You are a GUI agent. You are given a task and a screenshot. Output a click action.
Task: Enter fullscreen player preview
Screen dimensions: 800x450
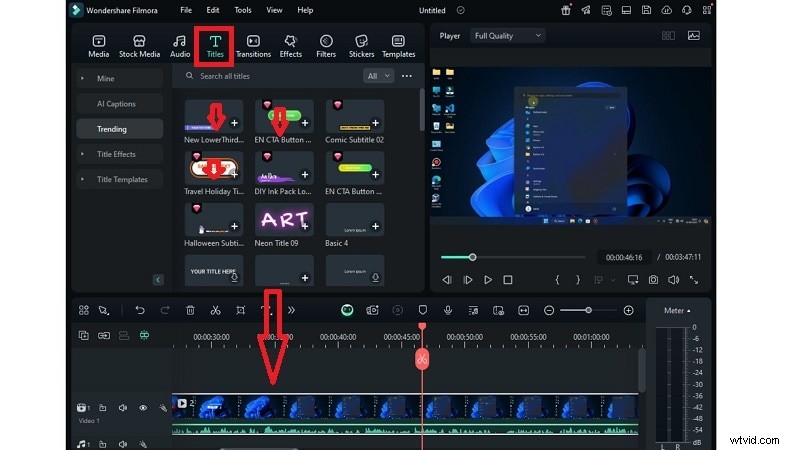click(694, 280)
